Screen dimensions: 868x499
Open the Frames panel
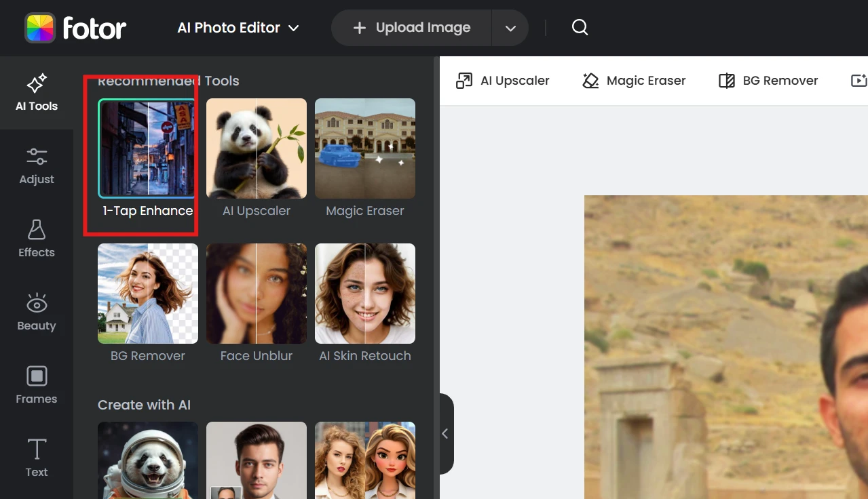(x=37, y=385)
